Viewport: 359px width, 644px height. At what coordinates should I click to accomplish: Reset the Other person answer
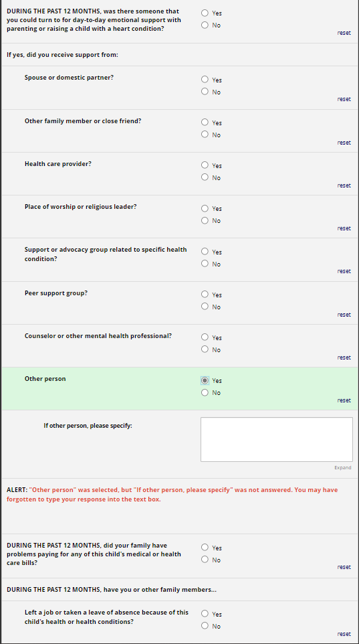(344, 400)
